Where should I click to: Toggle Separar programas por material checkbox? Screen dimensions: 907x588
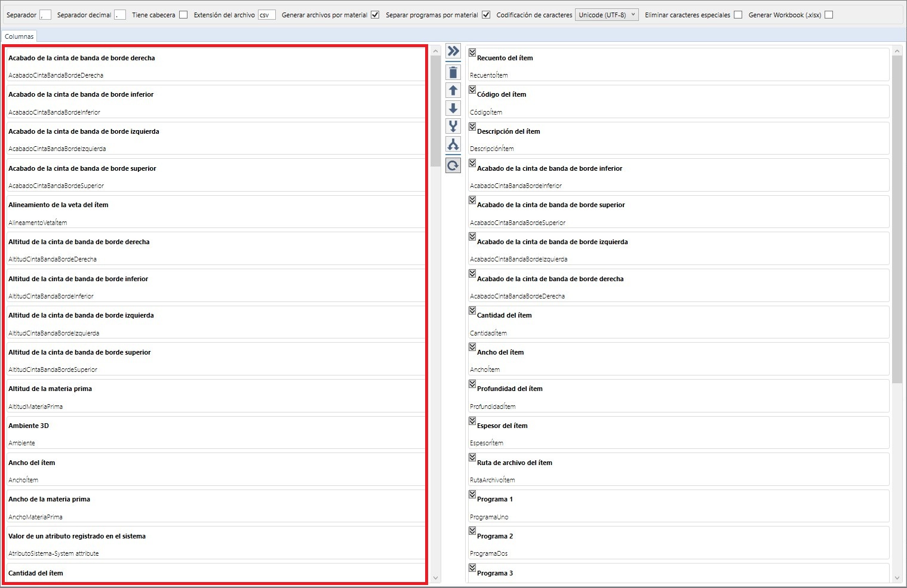coord(486,15)
